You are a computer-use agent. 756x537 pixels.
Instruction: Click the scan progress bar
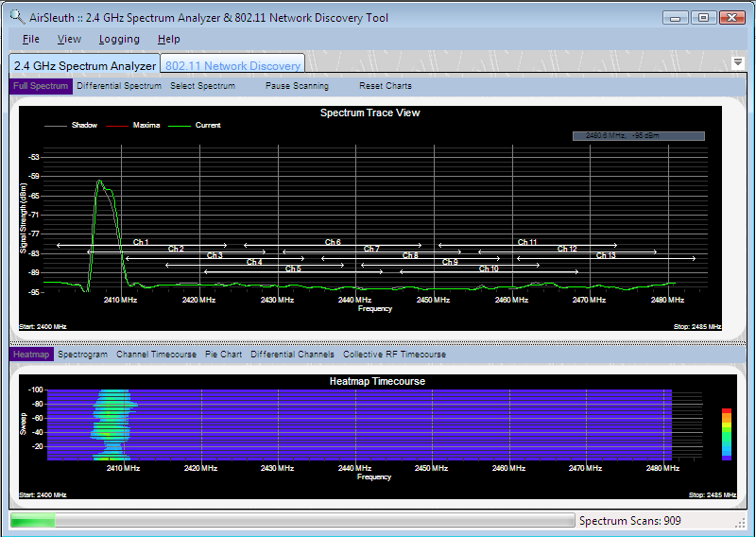point(292,520)
